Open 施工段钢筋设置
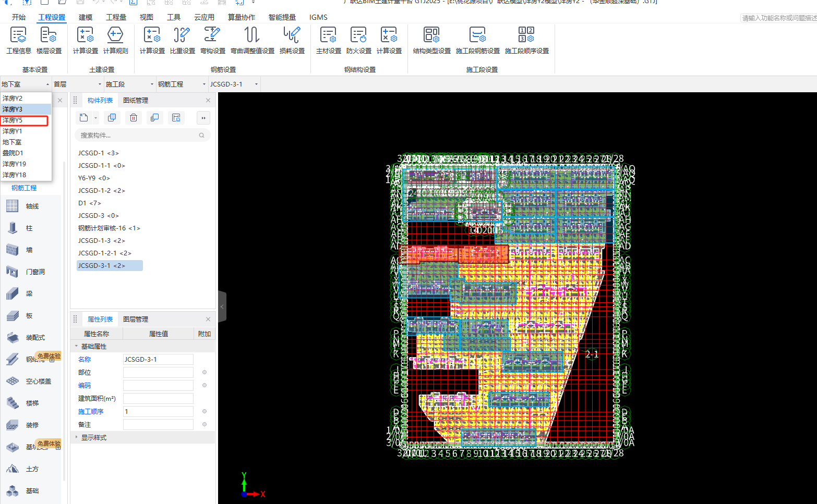Viewport: 817px width, 504px height. [477, 41]
